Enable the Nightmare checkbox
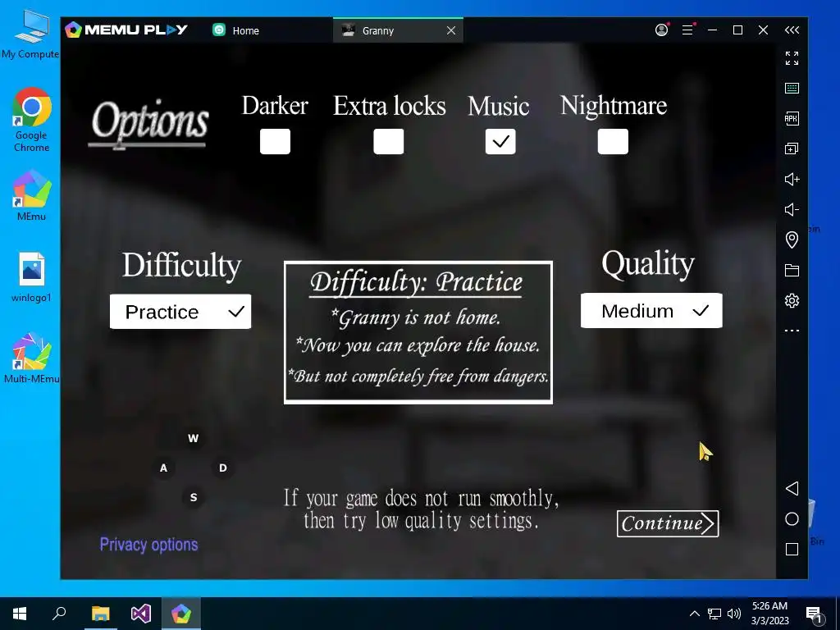 tap(613, 141)
